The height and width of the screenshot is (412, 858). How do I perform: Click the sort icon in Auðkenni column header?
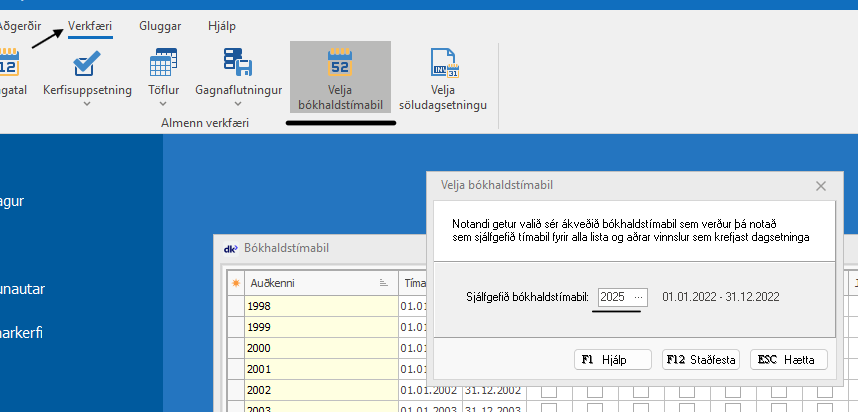pos(384,283)
